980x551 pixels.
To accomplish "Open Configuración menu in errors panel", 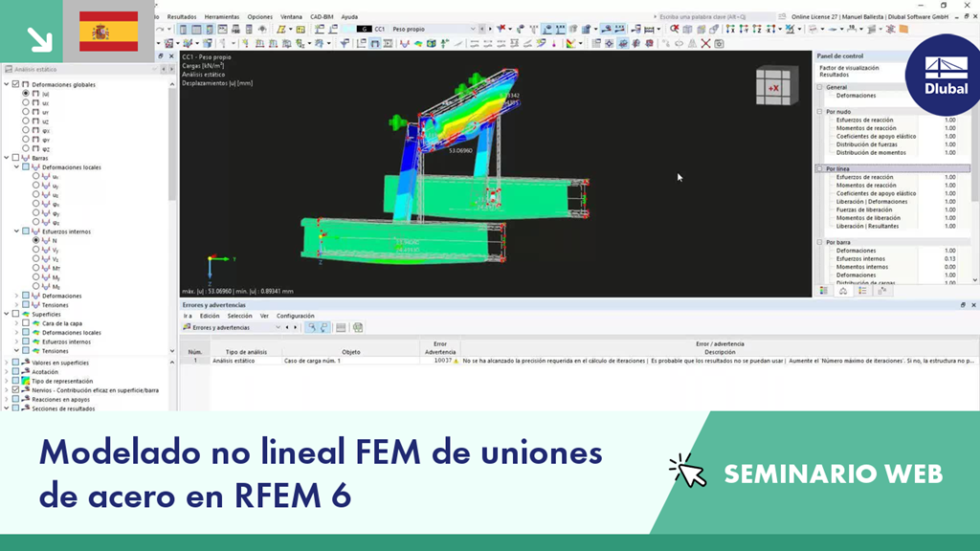I will pos(296,316).
